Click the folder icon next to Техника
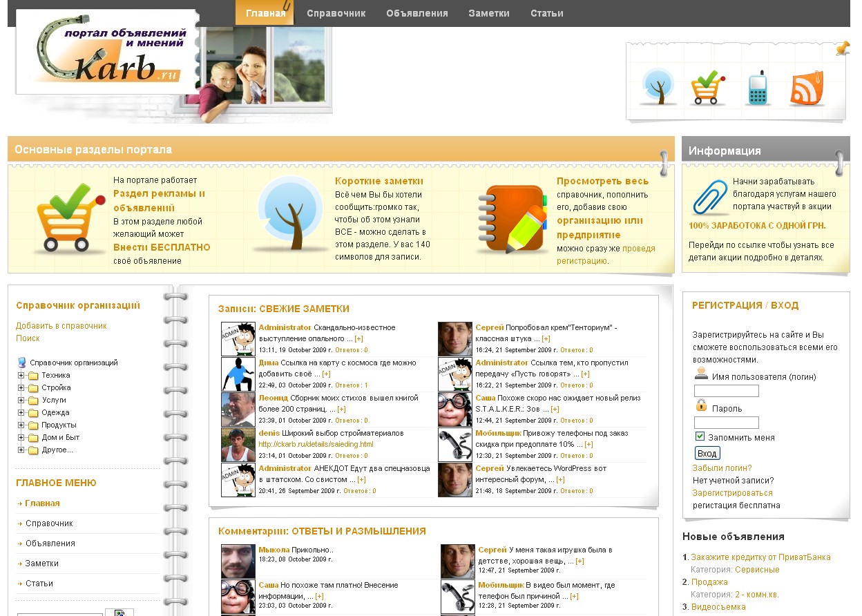Image resolution: width=862 pixels, height=616 pixels. pyautogui.click(x=33, y=376)
